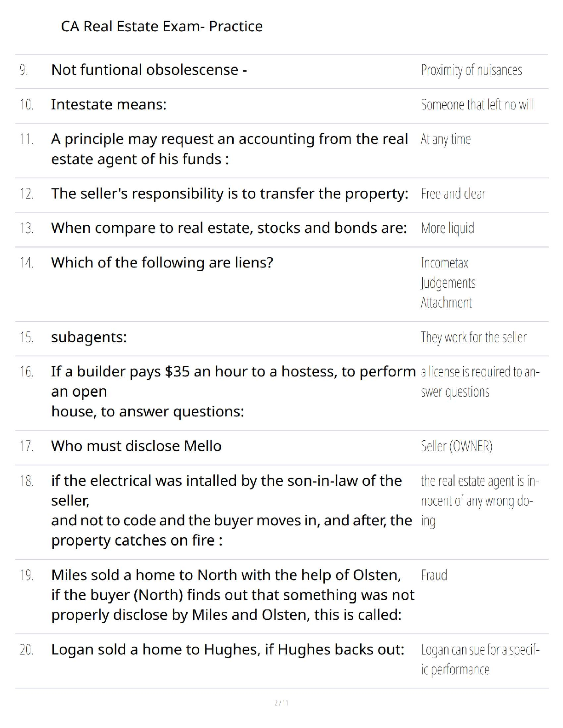Viewport: 563px width, 728px height.
Task: Click the answer 'Someone that left no will'
Action: pyautogui.click(x=477, y=104)
